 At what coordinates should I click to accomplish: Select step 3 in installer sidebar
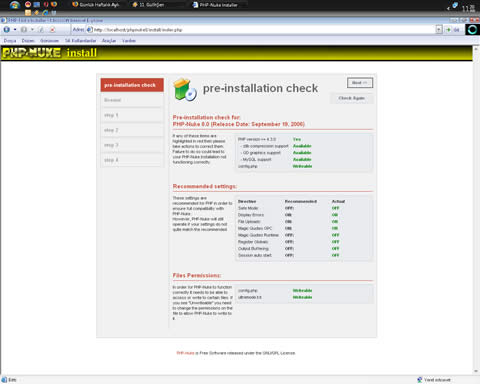pos(132,145)
